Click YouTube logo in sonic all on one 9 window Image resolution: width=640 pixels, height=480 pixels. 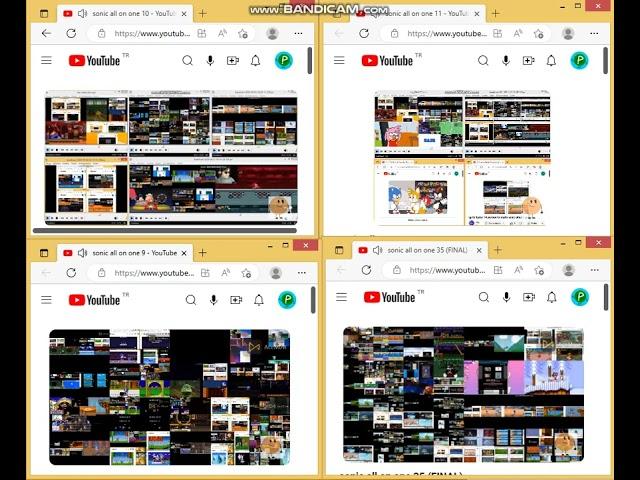tap(94, 300)
